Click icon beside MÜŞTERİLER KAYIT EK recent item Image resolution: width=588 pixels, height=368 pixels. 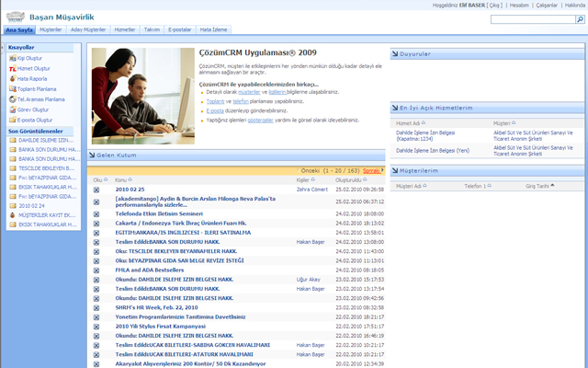point(12,215)
